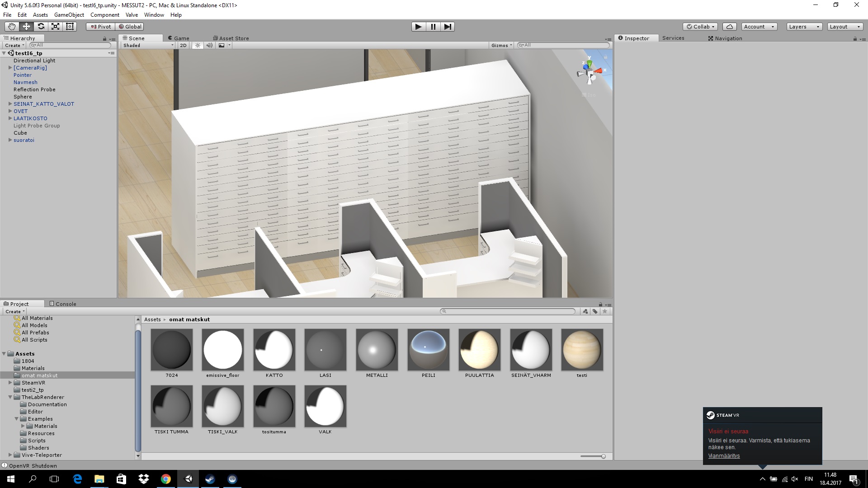Open the Gizmos dropdown
The image size is (868, 488).
pos(502,45)
